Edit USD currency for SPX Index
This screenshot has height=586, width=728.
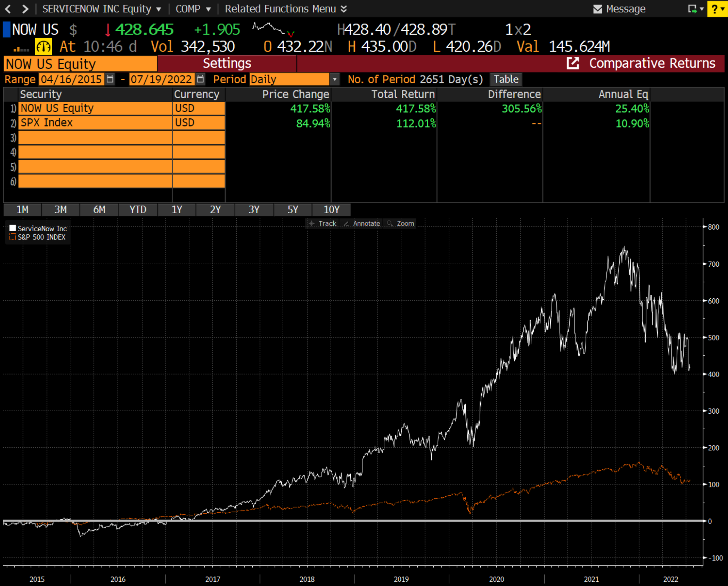pyautogui.click(x=199, y=123)
